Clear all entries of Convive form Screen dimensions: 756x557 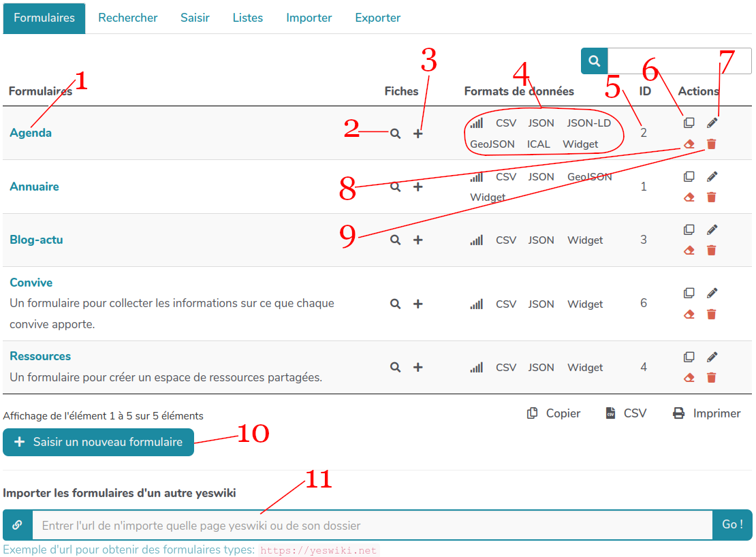[689, 314]
